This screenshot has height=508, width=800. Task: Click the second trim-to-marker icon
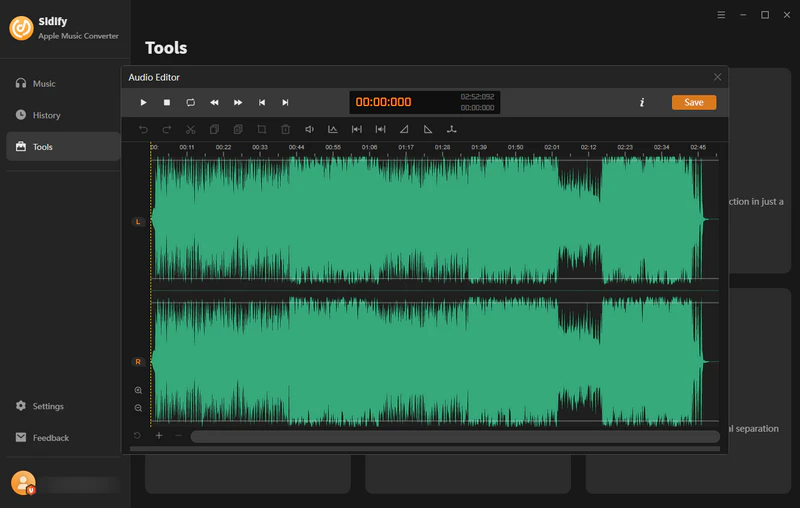(x=381, y=130)
